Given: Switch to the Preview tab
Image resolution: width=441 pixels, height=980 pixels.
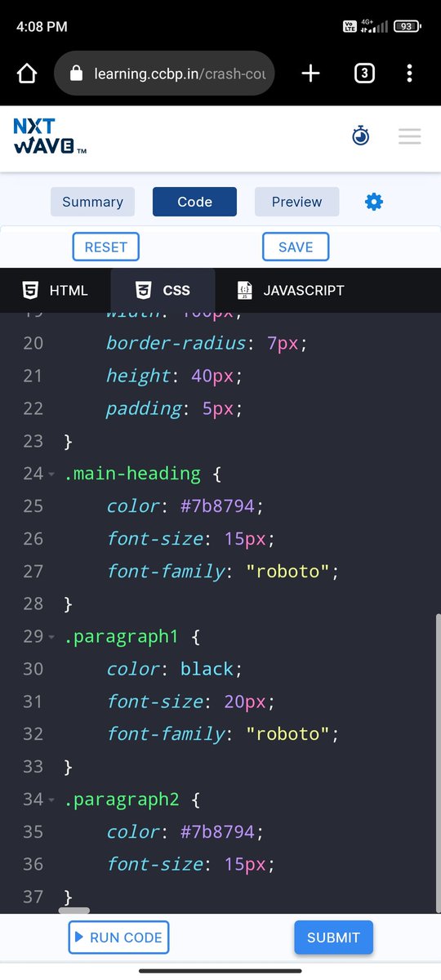Looking at the screenshot, I should pos(296,202).
